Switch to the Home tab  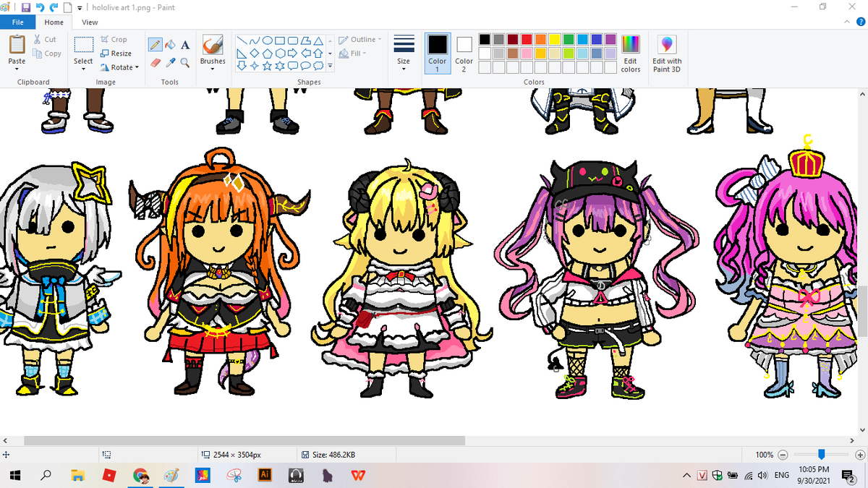coord(54,22)
